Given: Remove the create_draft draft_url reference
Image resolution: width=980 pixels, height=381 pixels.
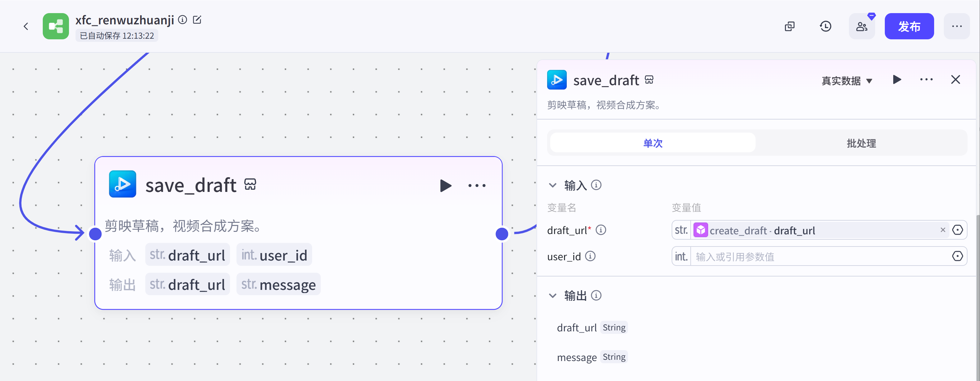Looking at the screenshot, I should pyautogui.click(x=943, y=230).
